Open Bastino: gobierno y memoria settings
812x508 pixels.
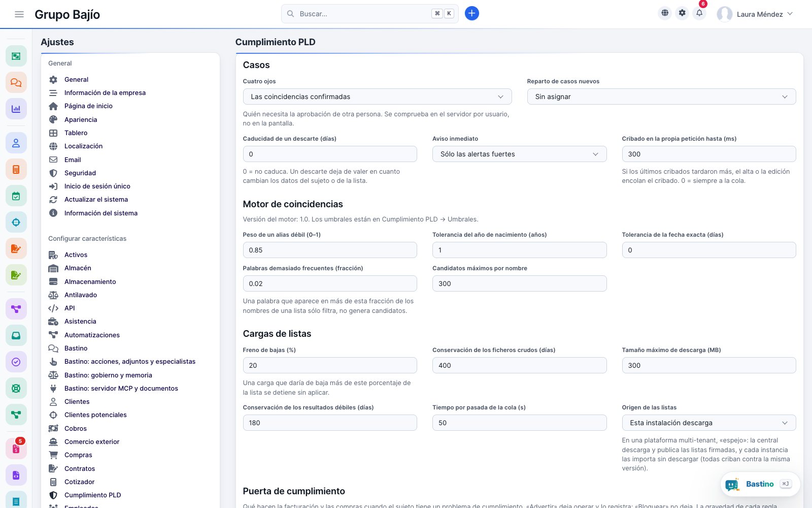tap(108, 375)
